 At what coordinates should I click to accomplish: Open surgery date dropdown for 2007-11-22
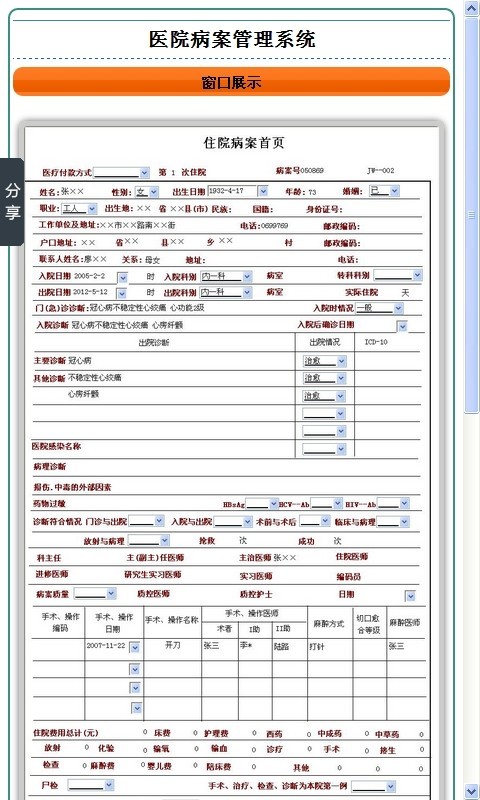135,647
